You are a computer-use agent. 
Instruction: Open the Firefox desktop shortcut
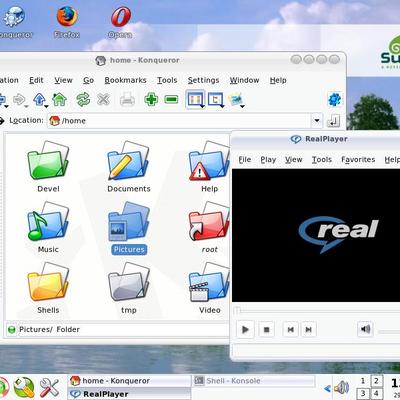coord(67,22)
